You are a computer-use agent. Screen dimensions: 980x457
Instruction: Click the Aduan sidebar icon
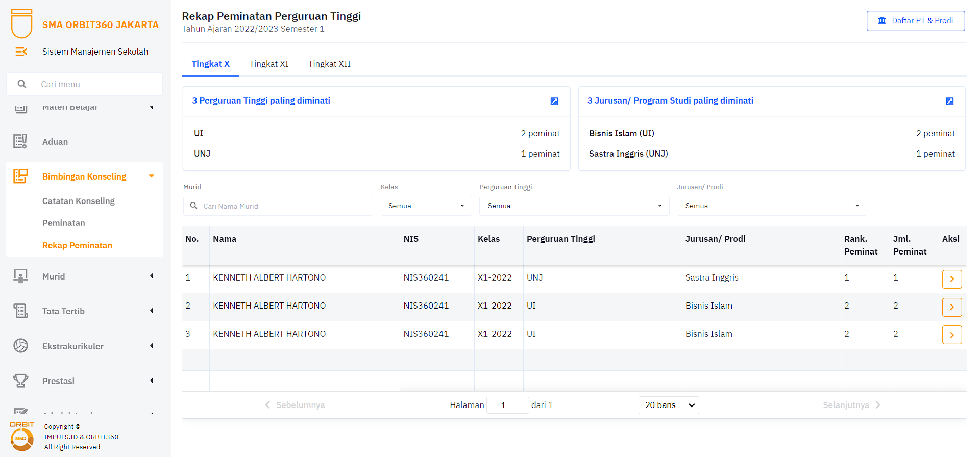click(20, 142)
